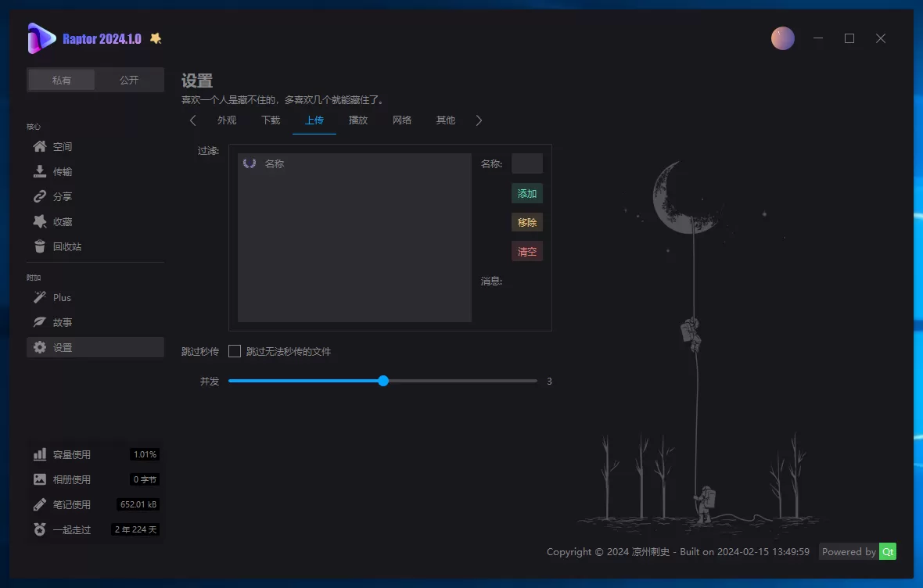Click 清空 to clear the filter list
This screenshot has width=923, height=588.
tap(526, 251)
